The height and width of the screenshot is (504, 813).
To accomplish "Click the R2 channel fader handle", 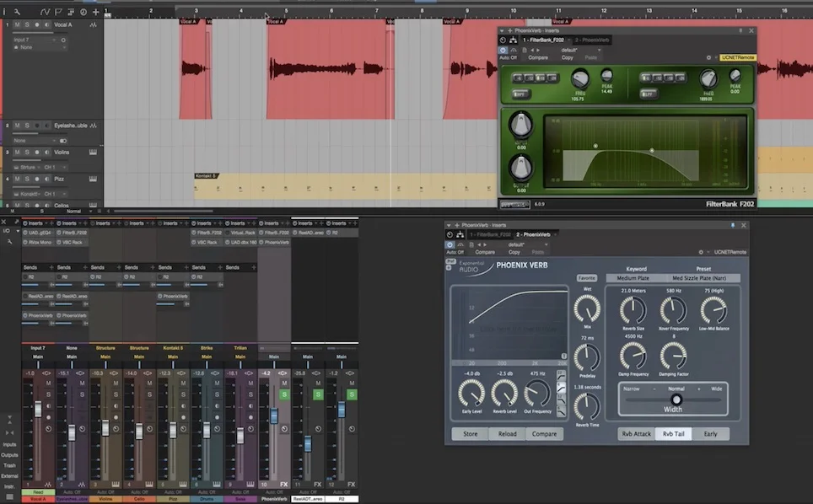I will 342,410.
